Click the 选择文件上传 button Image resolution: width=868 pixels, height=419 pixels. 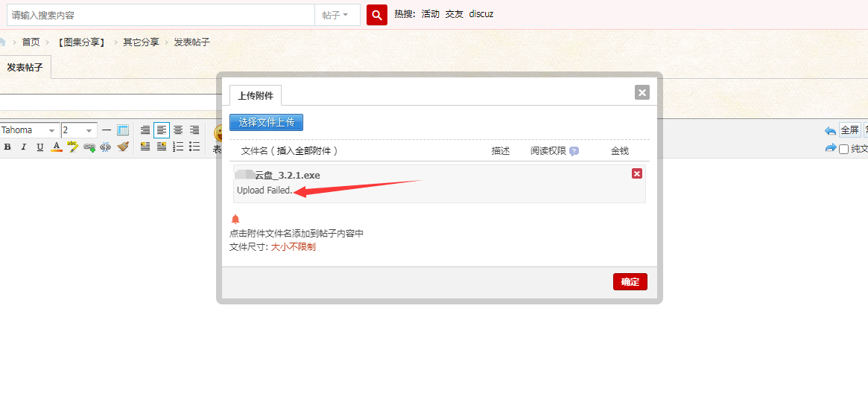(266, 123)
